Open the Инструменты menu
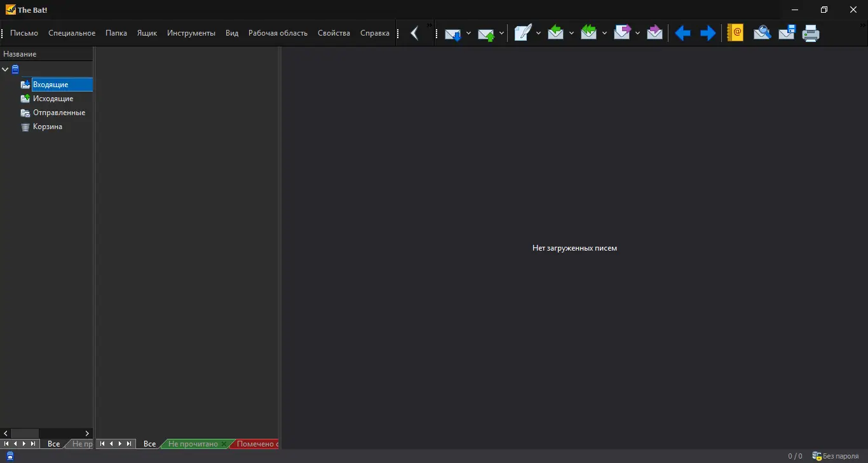 191,33
